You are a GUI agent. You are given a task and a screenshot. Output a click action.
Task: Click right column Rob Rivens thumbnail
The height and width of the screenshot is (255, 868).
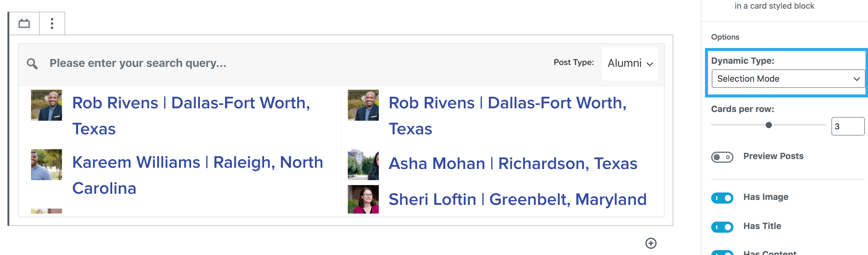point(363,105)
